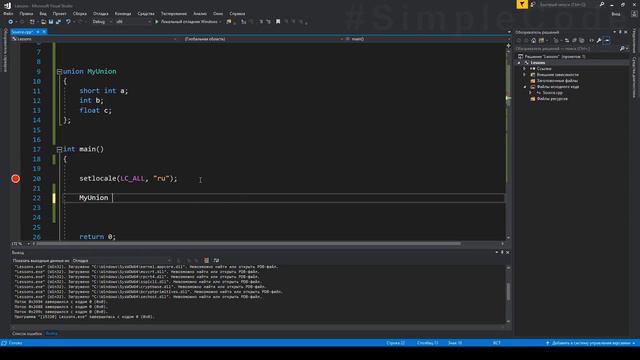Toggle the breakpoint on line 20
The height and width of the screenshot is (360, 640).
tap(16, 178)
